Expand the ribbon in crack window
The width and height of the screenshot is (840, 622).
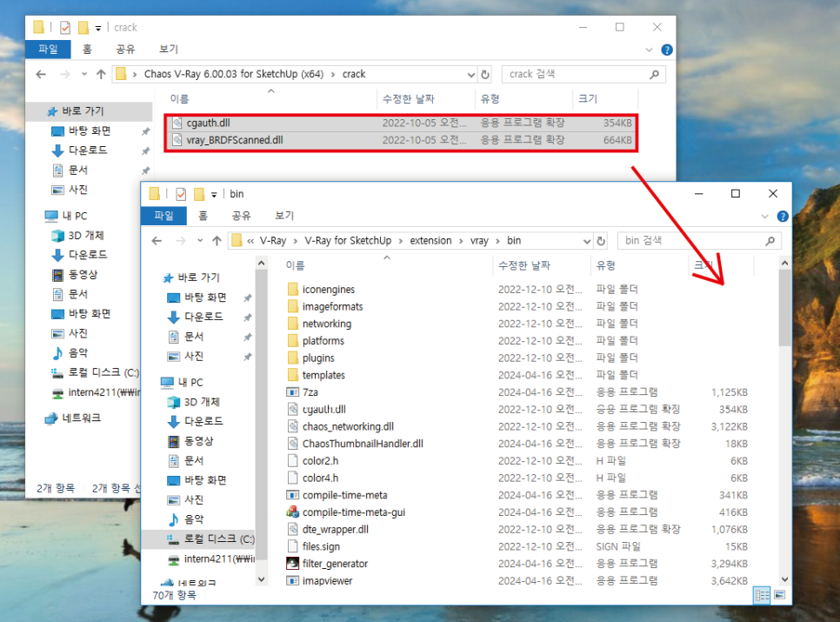(649, 50)
